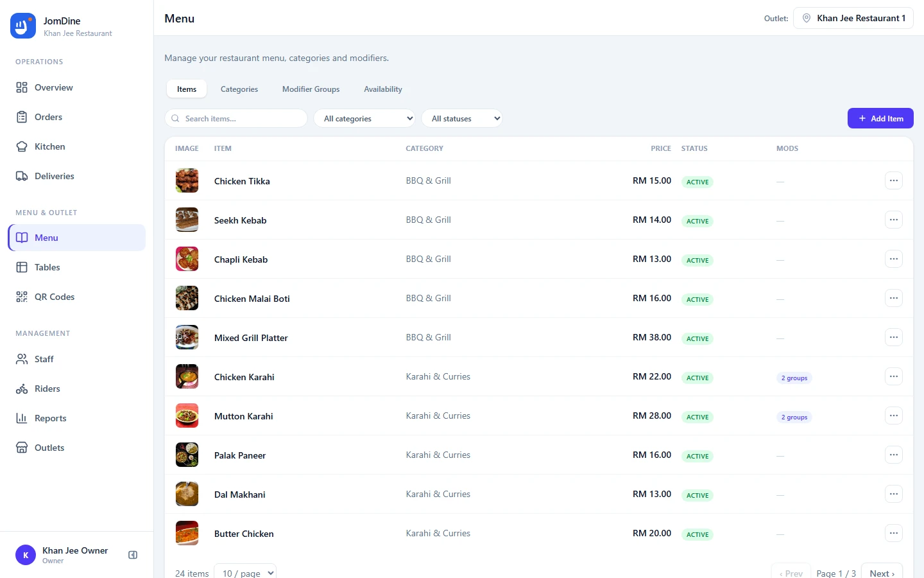Click the K user avatar

26,555
